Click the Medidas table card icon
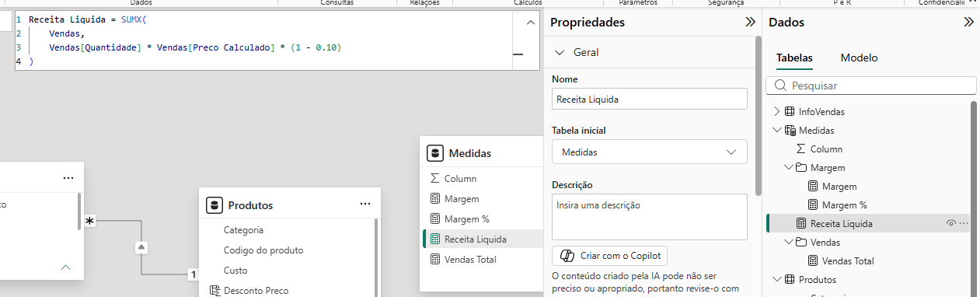 [435, 153]
